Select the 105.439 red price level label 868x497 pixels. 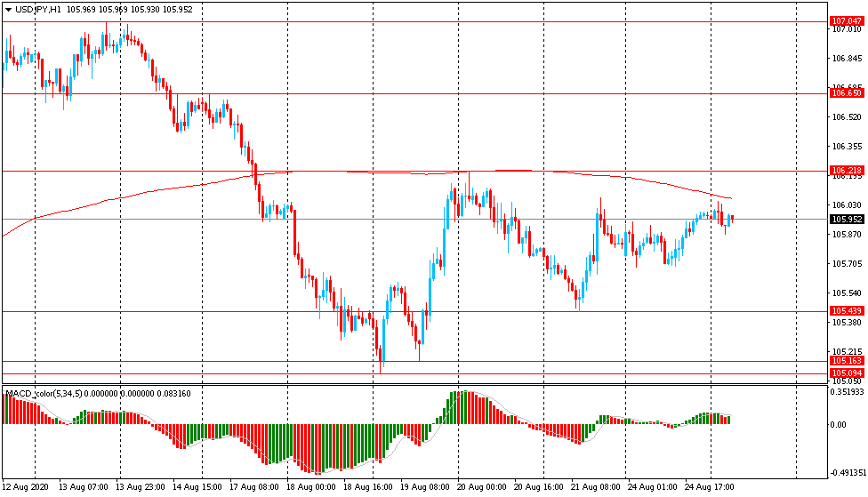[x=847, y=311]
